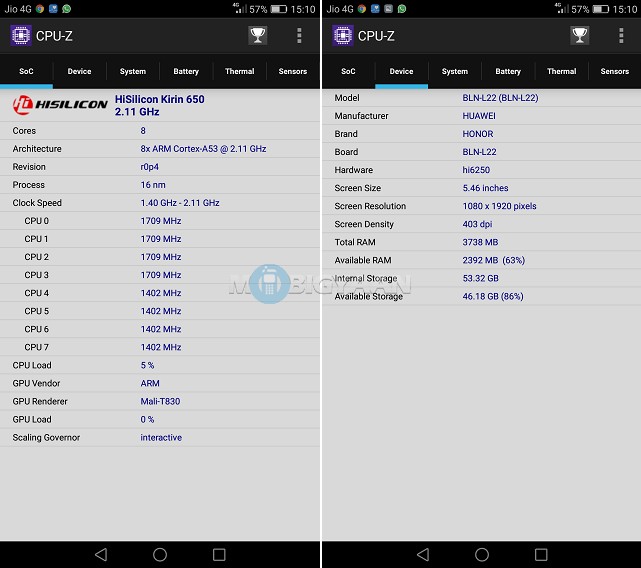Open Thermal tab in right screen
Viewport: 641px width, 568px height.
(x=562, y=71)
